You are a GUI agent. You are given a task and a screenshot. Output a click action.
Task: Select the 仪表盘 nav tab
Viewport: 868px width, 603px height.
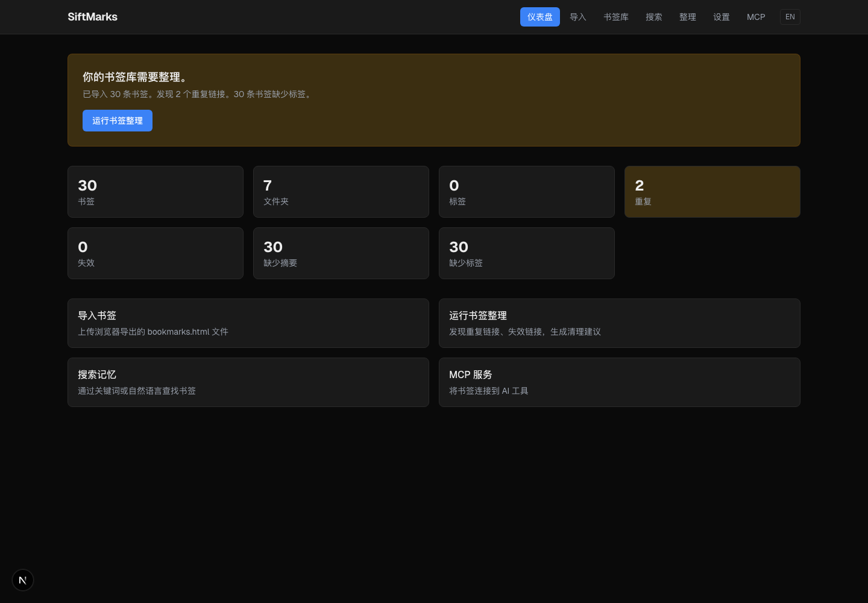click(540, 17)
